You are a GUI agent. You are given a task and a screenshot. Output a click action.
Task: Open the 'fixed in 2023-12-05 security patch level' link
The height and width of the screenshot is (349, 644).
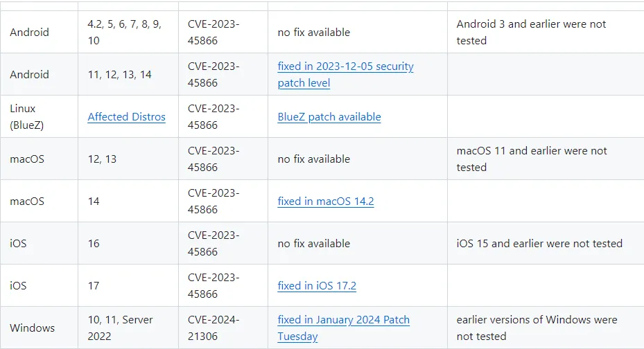tap(345, 74)
